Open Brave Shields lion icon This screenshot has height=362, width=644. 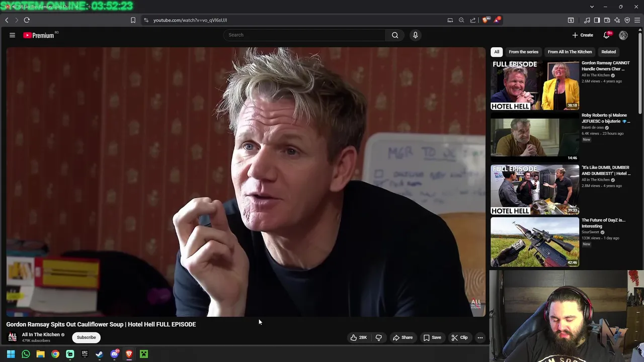coord(485,20)
